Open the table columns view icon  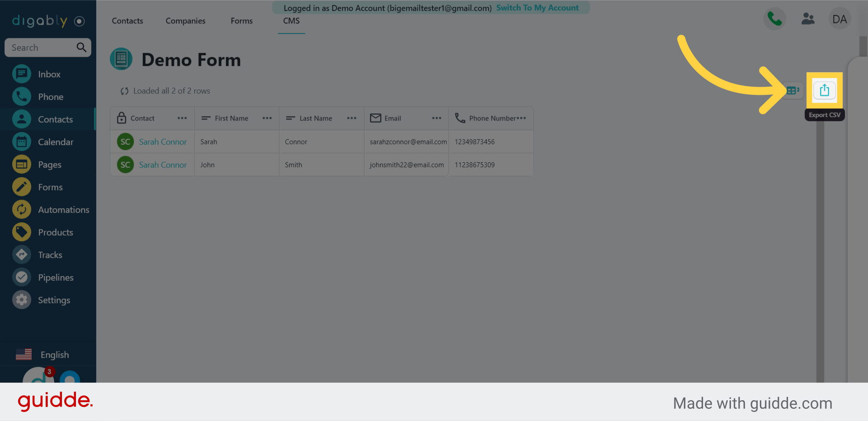[x=793, y=90]
